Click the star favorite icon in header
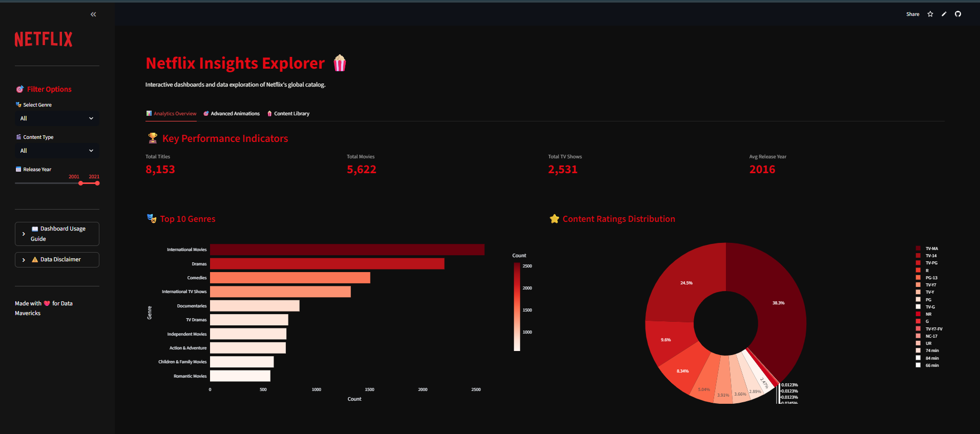The height and width of the screenshot is (434, 980). (930, 14)
